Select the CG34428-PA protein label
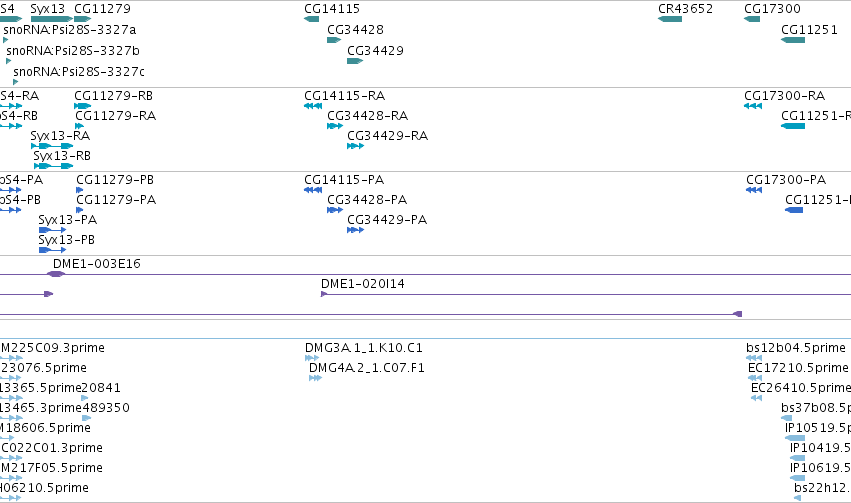Viewport: 851px width, 503px height. (x=367, y=200)
